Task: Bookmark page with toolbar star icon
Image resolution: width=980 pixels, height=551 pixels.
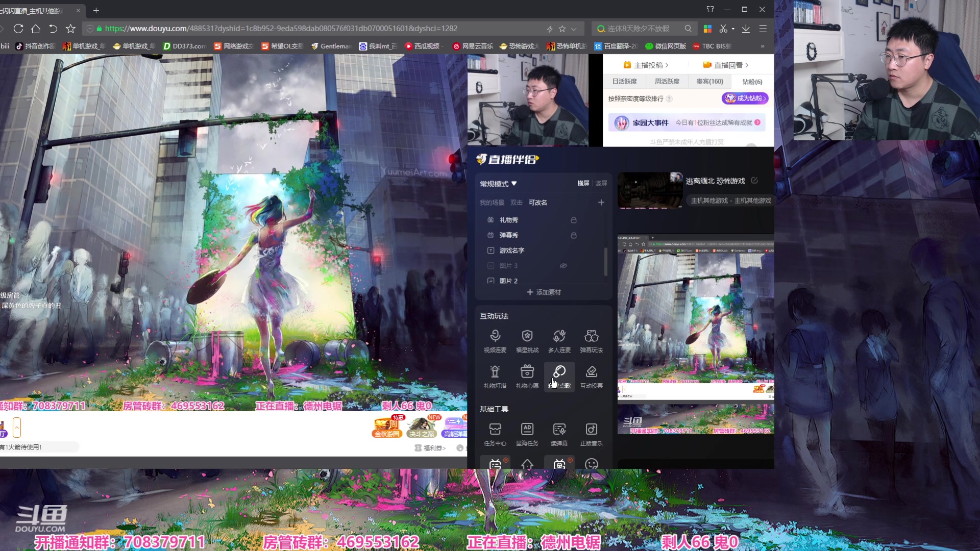Action: point(70,29)
